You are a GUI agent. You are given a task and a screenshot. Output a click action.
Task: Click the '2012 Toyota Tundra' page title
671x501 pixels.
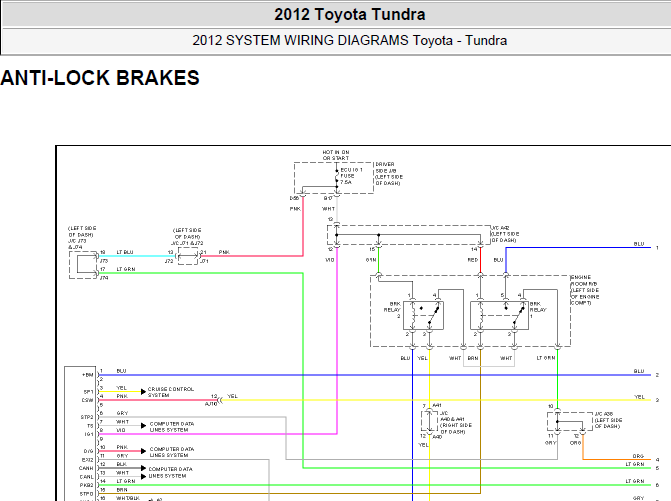[350, 15]
